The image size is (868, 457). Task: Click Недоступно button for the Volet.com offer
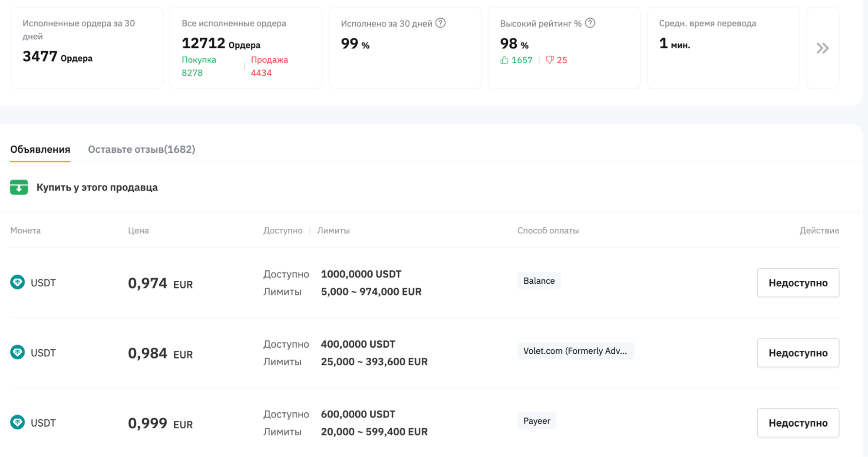click(x=798, y=352)
